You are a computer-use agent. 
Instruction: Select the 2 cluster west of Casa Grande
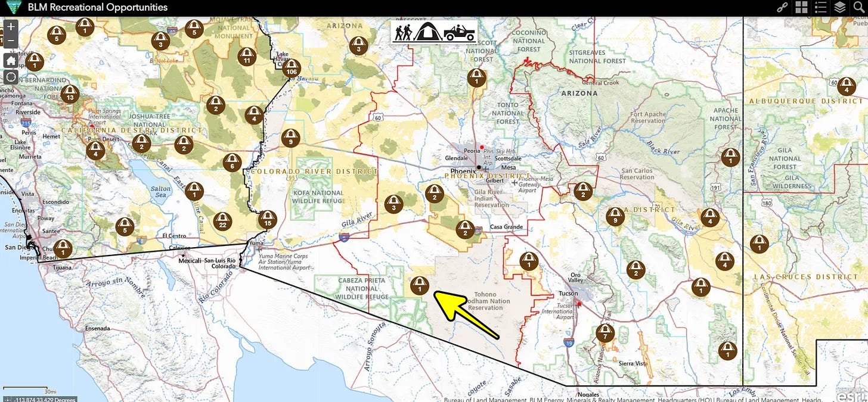pos(465,229)
